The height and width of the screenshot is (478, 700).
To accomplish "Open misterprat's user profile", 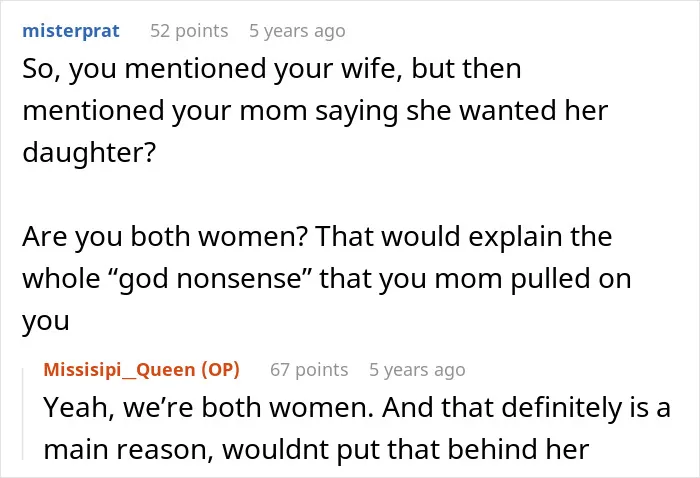I will (71, 31).
